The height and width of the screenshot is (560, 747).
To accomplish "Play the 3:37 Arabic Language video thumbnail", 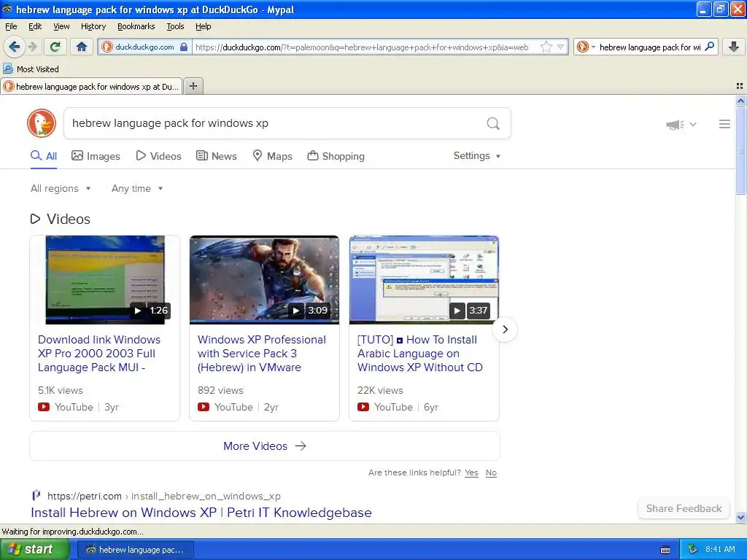I will [424, 280].
